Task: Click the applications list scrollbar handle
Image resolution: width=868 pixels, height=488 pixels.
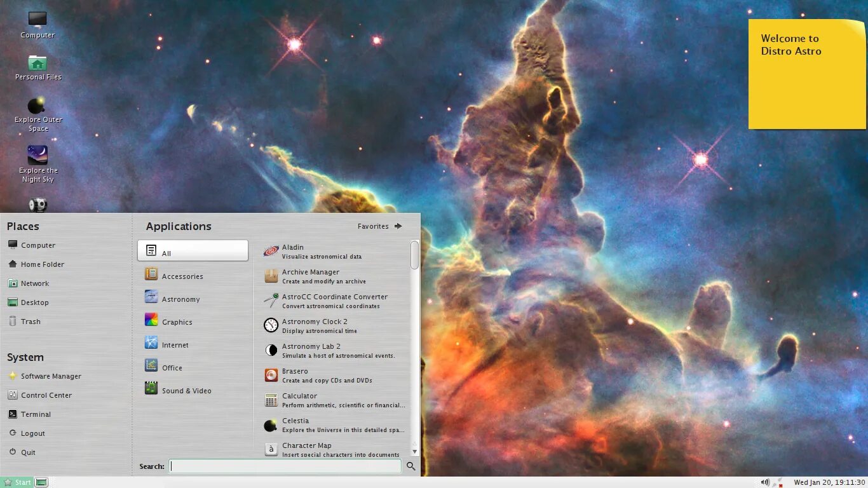Action: coord(414,254)
